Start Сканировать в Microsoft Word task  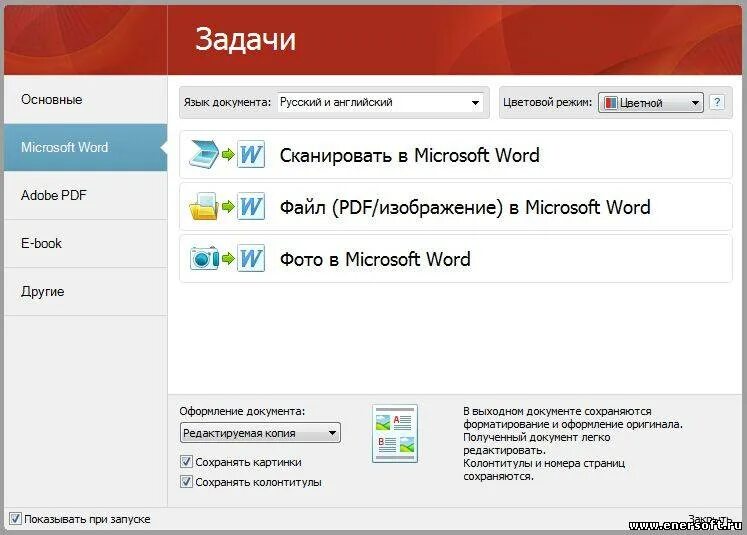pyautogui.click(x=455, y=154)
